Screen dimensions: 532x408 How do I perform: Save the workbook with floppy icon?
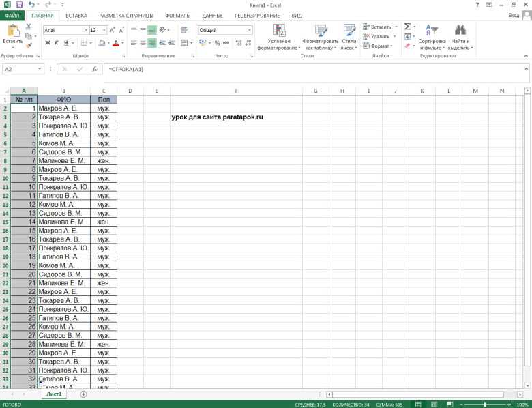pyautogui.click(x=19, y=5)
